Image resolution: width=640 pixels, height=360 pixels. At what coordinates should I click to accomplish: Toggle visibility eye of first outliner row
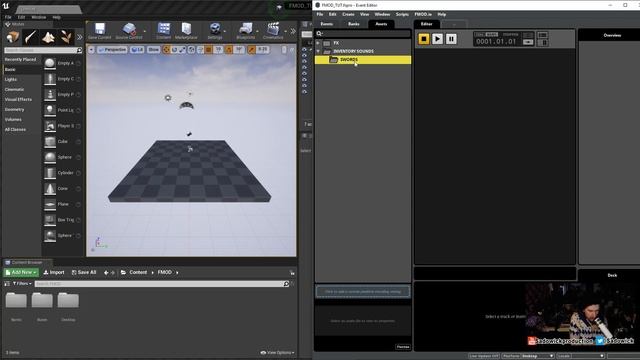(x=304, y=49)
